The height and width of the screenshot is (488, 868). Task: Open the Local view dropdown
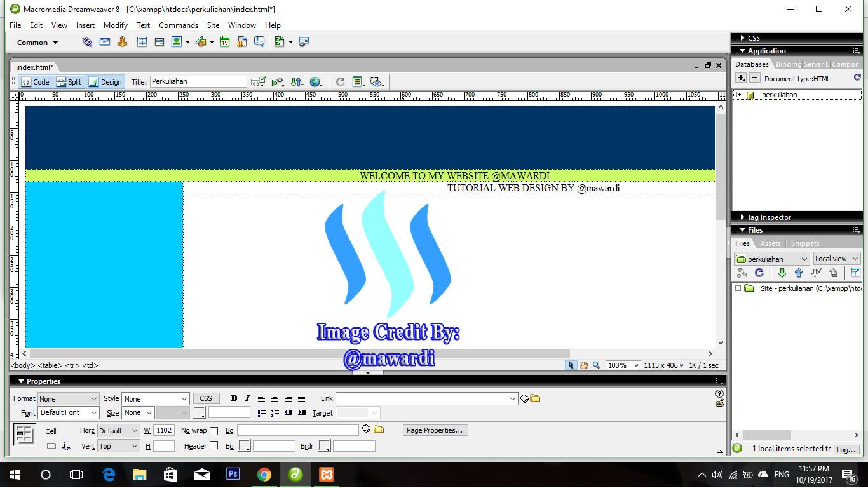point(836,259)
